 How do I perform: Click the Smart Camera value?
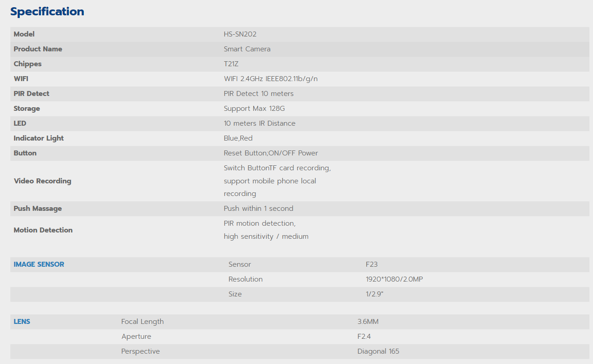[x=247, y=49]
